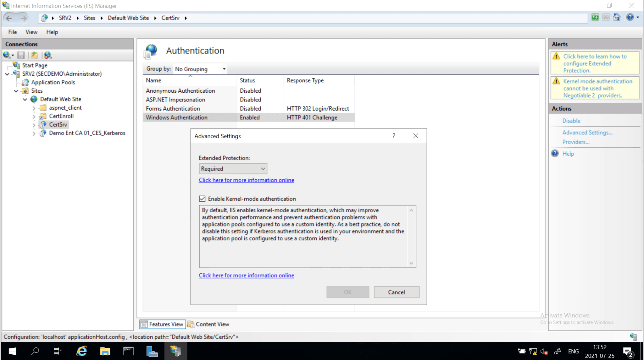Click the Providers... action link

pos(576,142)
